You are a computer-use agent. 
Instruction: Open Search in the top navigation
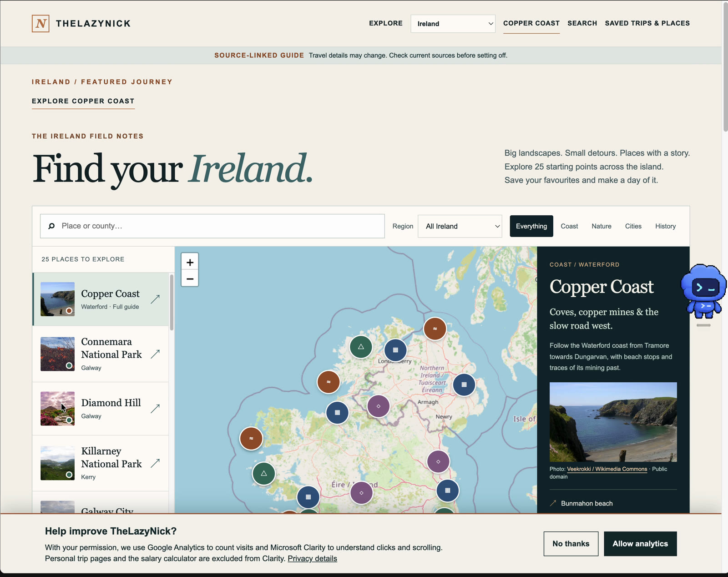point(582,23)
